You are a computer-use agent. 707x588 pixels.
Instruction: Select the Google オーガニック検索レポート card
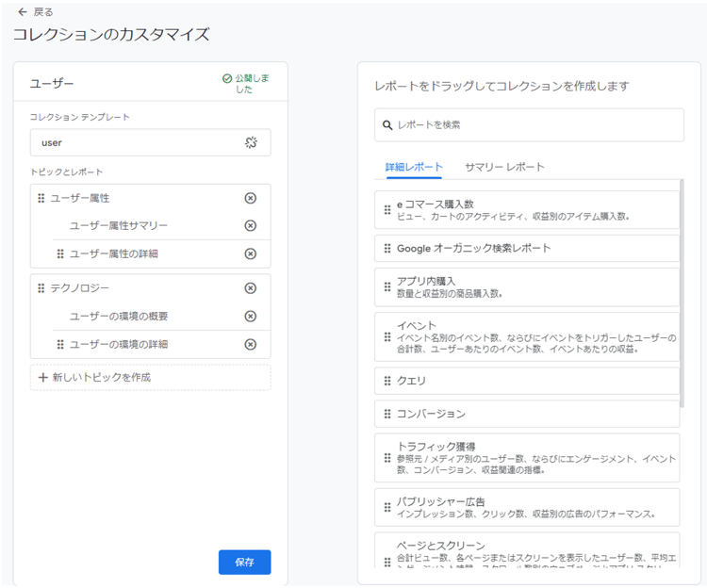click(527, 249)
